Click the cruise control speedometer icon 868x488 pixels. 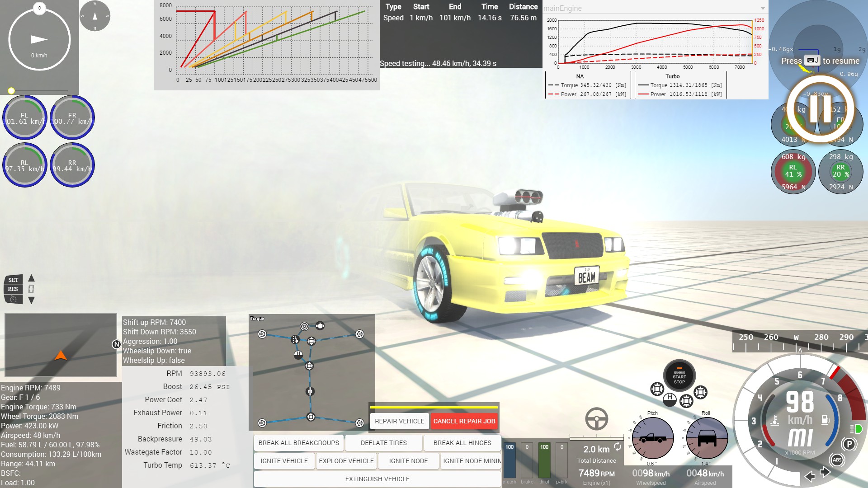13,299
